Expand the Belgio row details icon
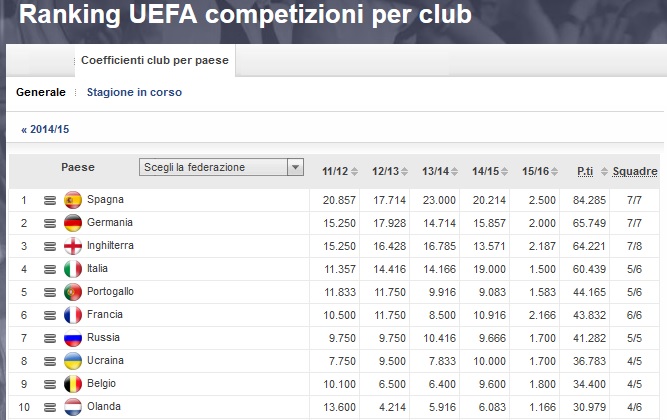This screenshot has height=420, width=667. pos(50,384)
